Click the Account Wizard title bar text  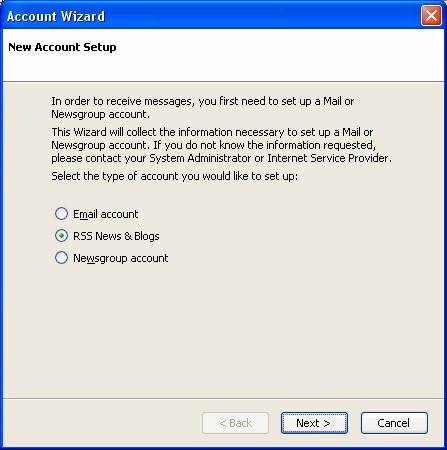(x=56, y=16)
